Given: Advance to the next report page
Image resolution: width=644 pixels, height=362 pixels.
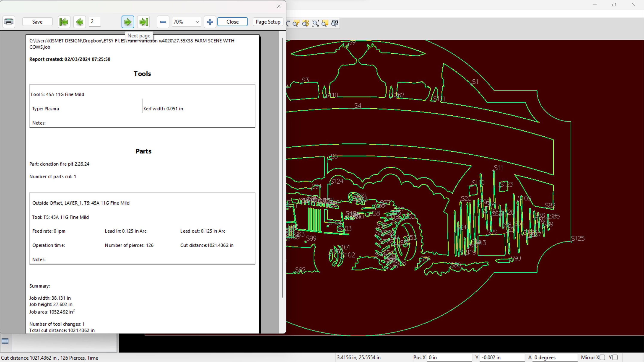Looking at the screenshot, I should (128, 22).
